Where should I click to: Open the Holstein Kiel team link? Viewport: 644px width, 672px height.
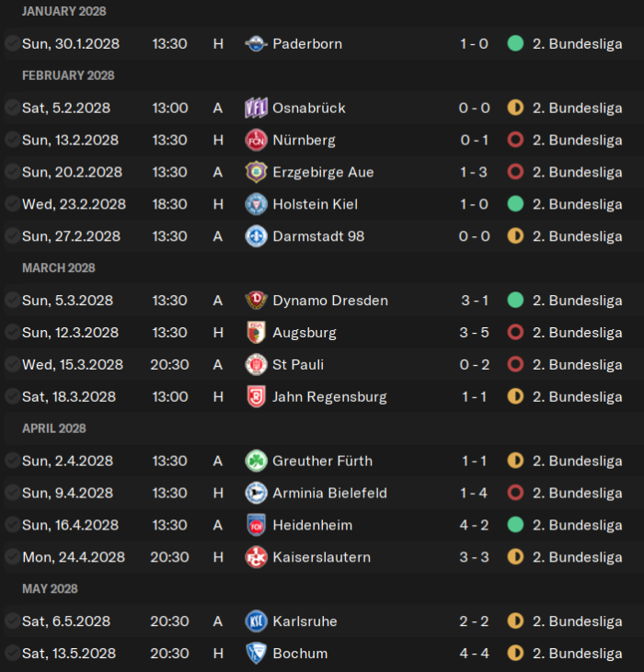(x=316, y=204)
